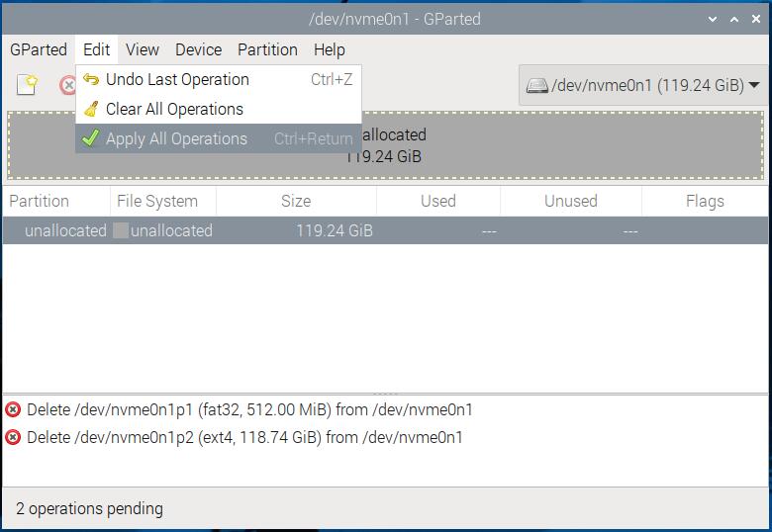
Task: Click the broom icon beside Clear All Operations
Action: pyautogui.click(x=91, y=109)
